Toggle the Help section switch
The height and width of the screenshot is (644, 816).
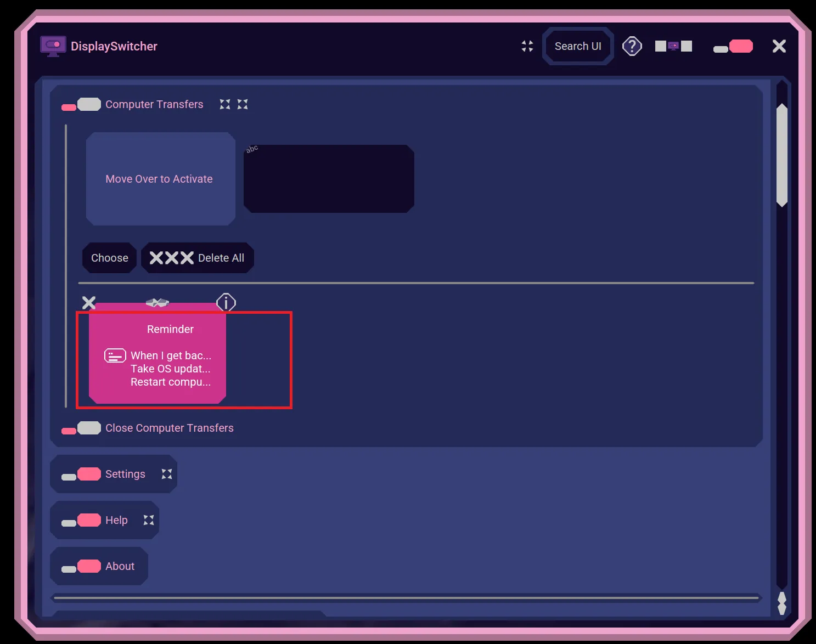point(81,521)
